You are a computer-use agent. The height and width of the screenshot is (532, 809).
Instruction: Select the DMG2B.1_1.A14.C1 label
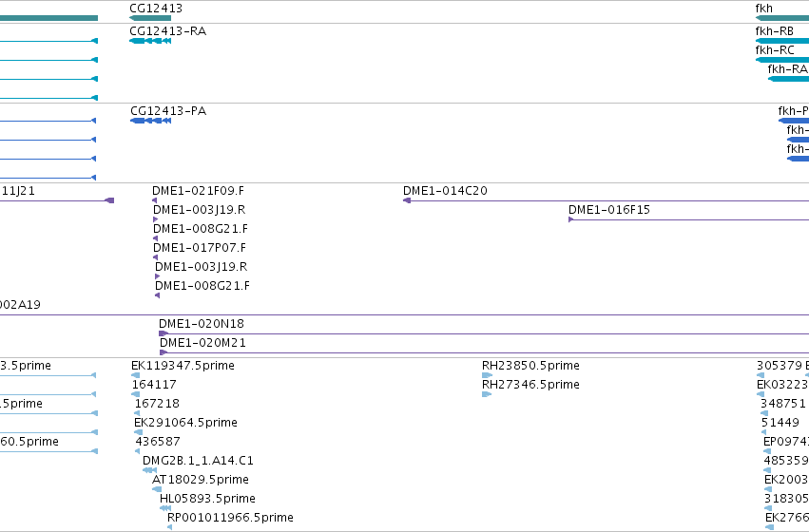(x=198, y=461)
